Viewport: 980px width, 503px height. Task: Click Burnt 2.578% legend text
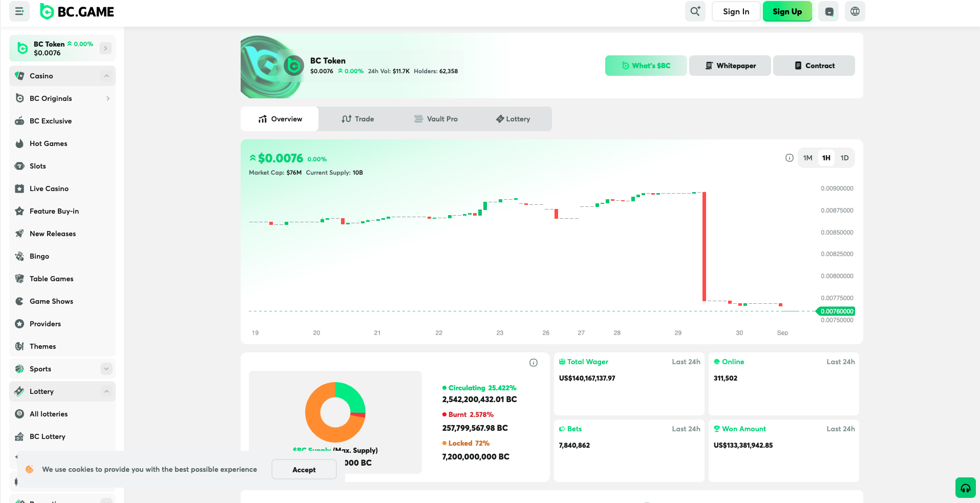pyautogui.click(x=471, y=414)
